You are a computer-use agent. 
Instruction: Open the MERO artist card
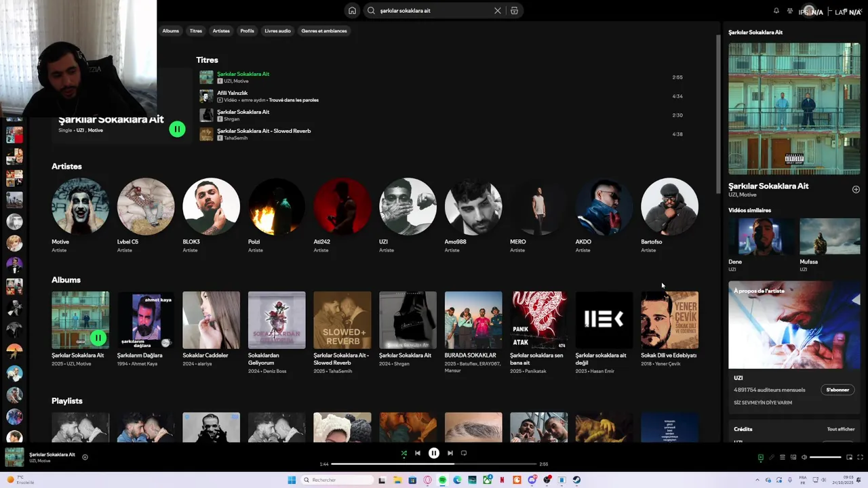(x=538, y=216)
